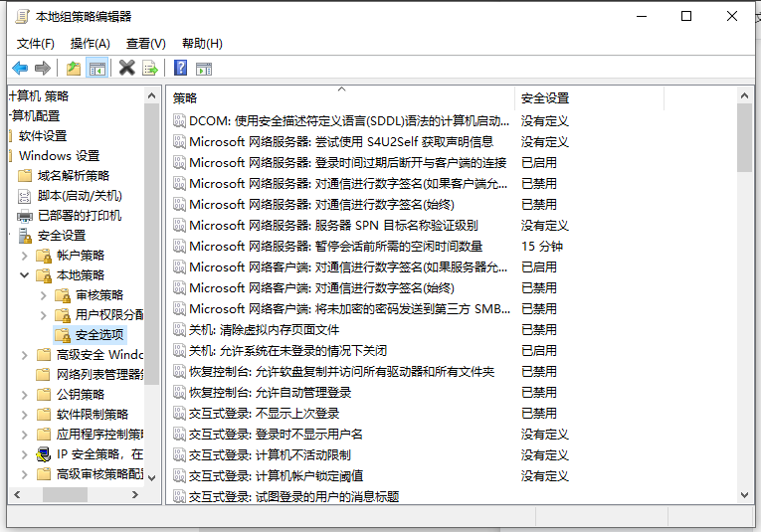The image size is (761, 532).
Task: Open the 查看(V) menu
Action: (x=145, y=44)
